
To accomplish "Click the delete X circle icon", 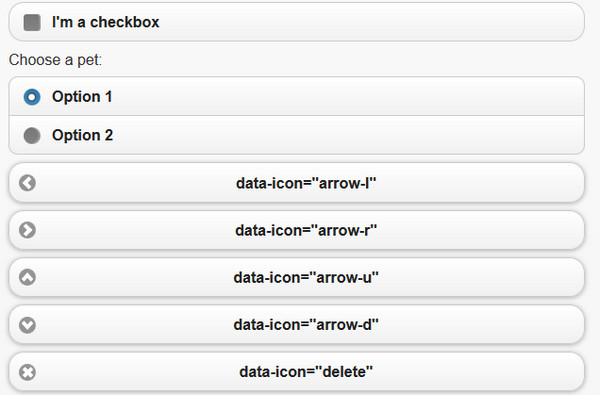I will (28, 372).
